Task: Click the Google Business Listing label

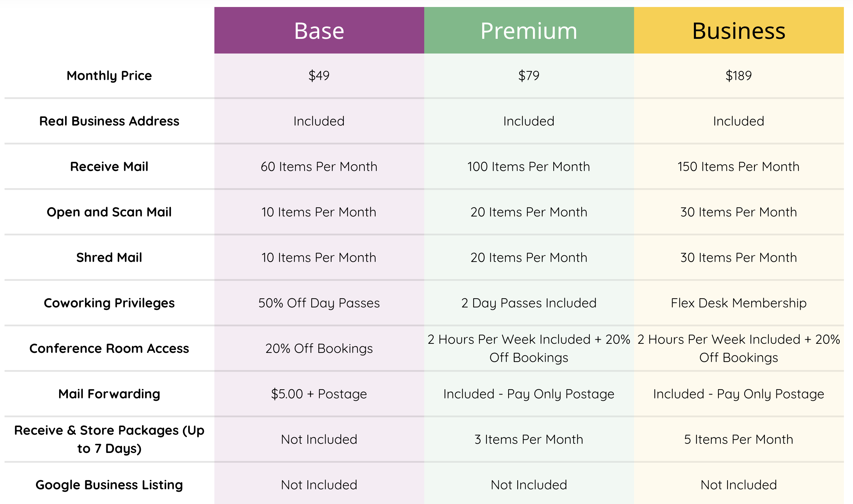Action: pyautogui.click(x=109, y=485)
